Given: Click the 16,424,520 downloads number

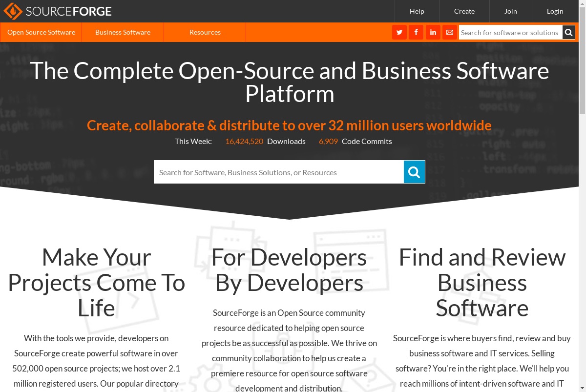Looking at the screenshot, I should (244, 141).
